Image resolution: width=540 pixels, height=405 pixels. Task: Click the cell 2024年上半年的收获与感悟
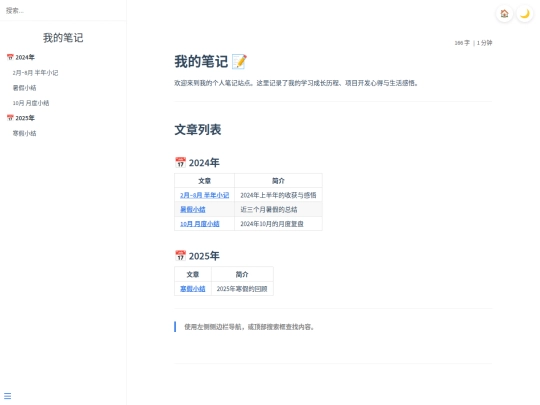(x=278, y=195)
